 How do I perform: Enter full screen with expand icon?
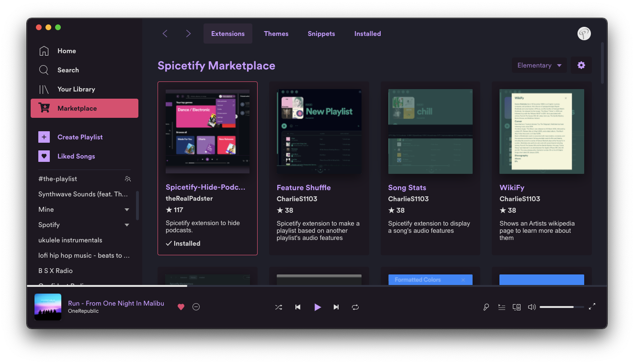pyautogui.click(x=592, y=307)
